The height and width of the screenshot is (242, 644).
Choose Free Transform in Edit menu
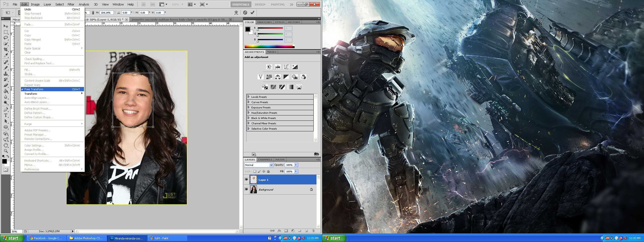tap(52, 89)
